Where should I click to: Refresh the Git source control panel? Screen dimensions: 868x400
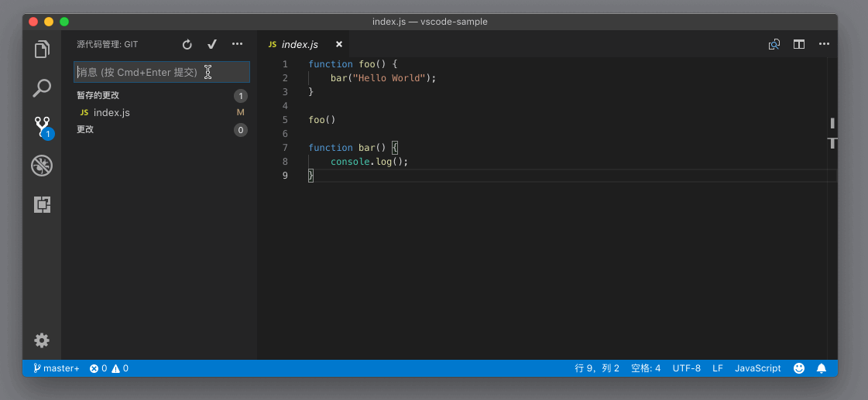pos(187,45)
